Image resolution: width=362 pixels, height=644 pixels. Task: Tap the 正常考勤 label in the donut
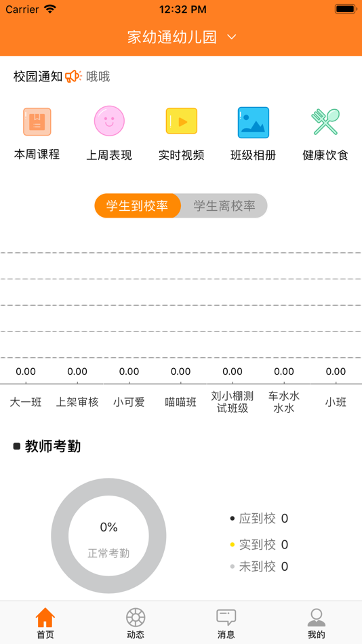coord(109,553)
